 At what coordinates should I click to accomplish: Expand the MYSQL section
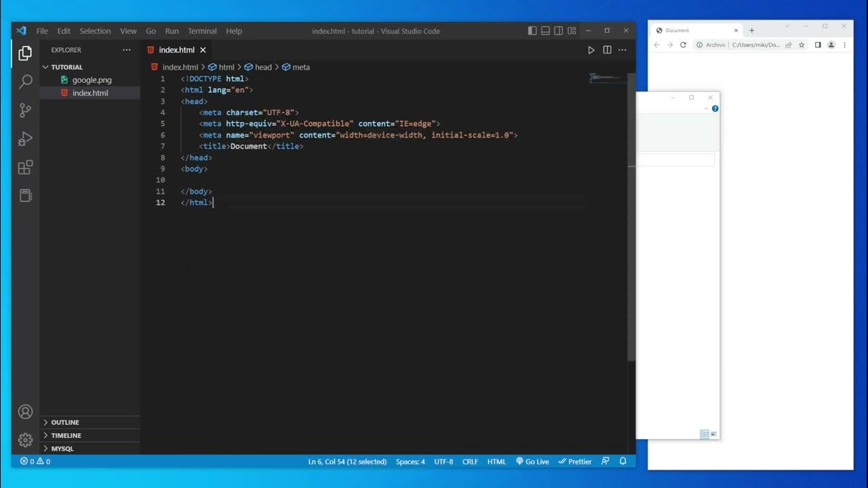point(90,449)
